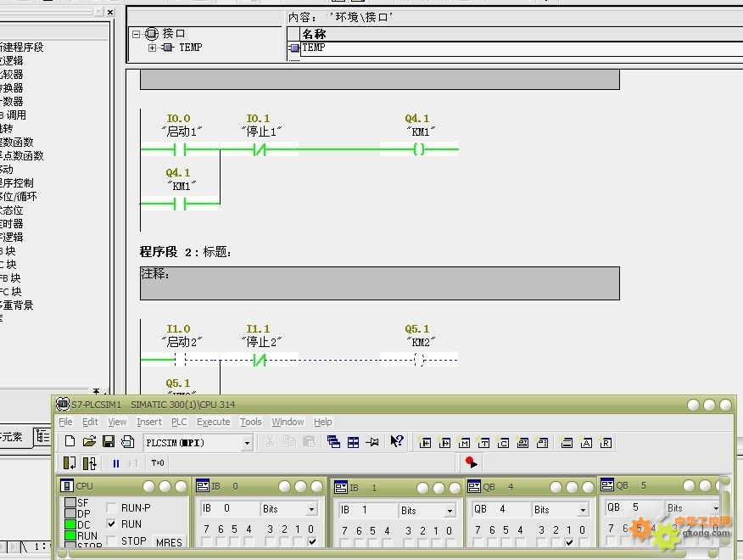The width and height of the screenshot is (743, 560).
Task: Open the PLCSIM Help menu
Action: [322, 422]
